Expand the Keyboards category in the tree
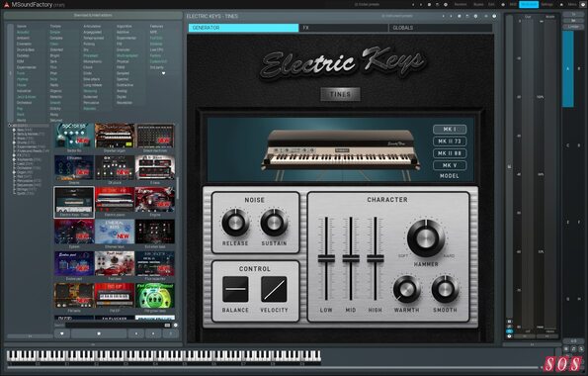This screenshot has height=376, width=588. tap(14, 159)
